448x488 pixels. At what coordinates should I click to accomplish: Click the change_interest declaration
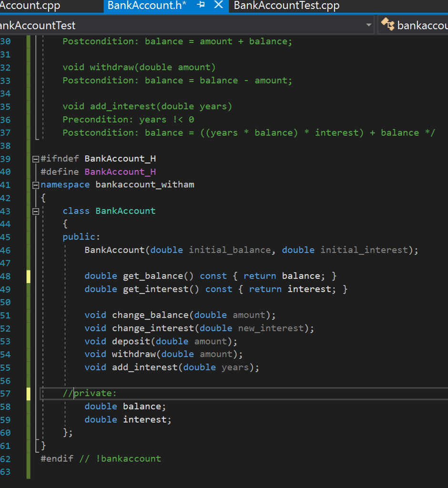coord(199,328)
